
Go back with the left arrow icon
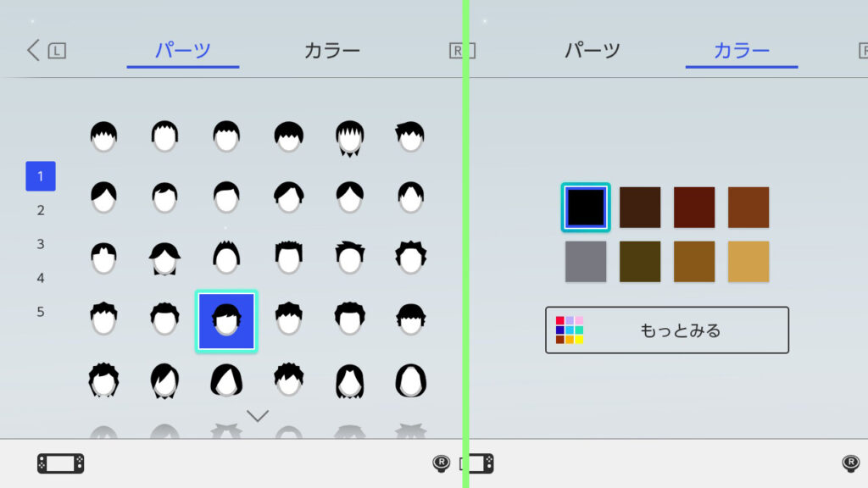[x=33, y=50]
